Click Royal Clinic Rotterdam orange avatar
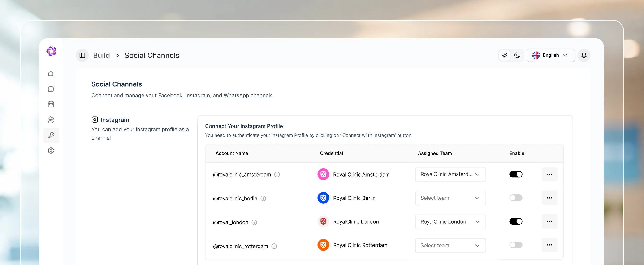 point(323,245)
